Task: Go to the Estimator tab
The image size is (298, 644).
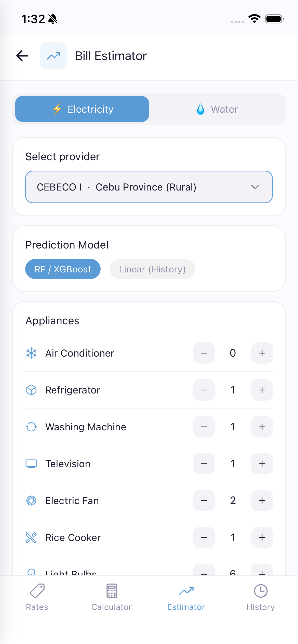Action: pyautogui.click(x=186, y=596)
